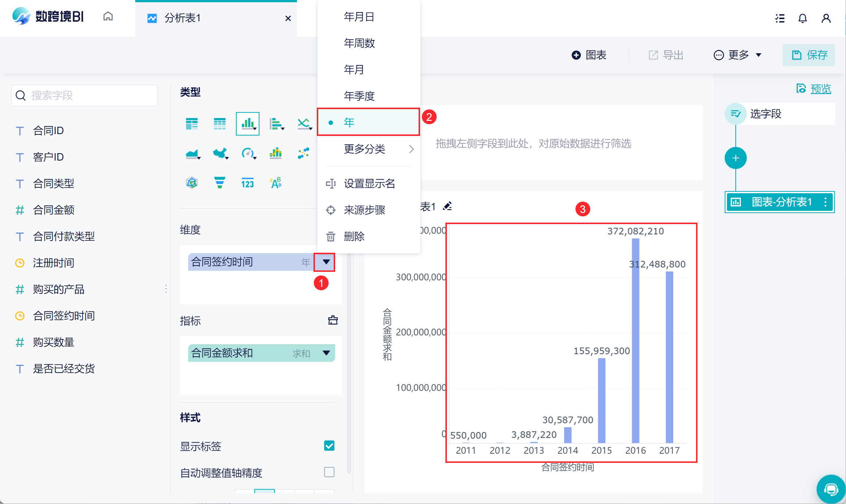The image size is (846, 504).
Task: Select 设置显示名 from the menu
Action: pyautogui.click(x=369, y=184)
